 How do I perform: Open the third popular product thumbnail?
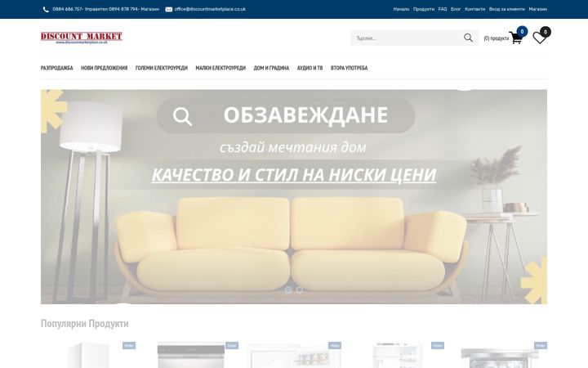tap(294, 355)
